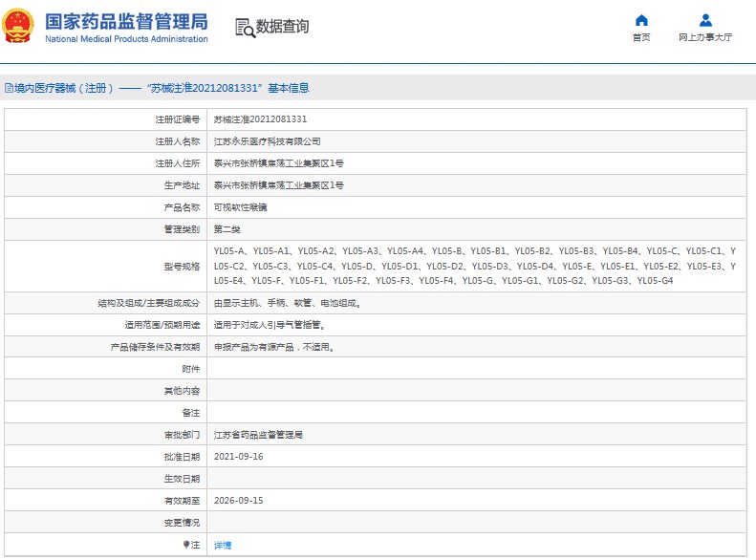
Task: Click the 有效期至 row label
Action: tap(182, 501)
